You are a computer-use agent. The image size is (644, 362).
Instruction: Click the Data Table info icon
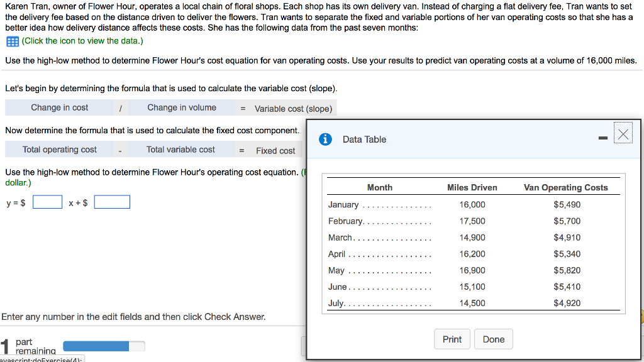[x=325, y=140]
